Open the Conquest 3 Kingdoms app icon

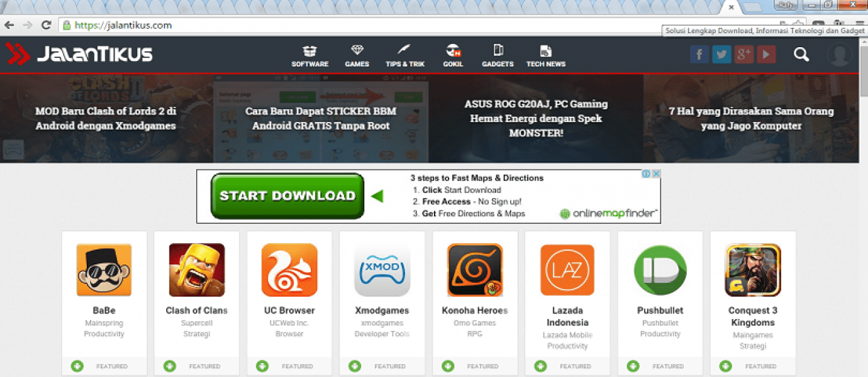coord(753,270)
